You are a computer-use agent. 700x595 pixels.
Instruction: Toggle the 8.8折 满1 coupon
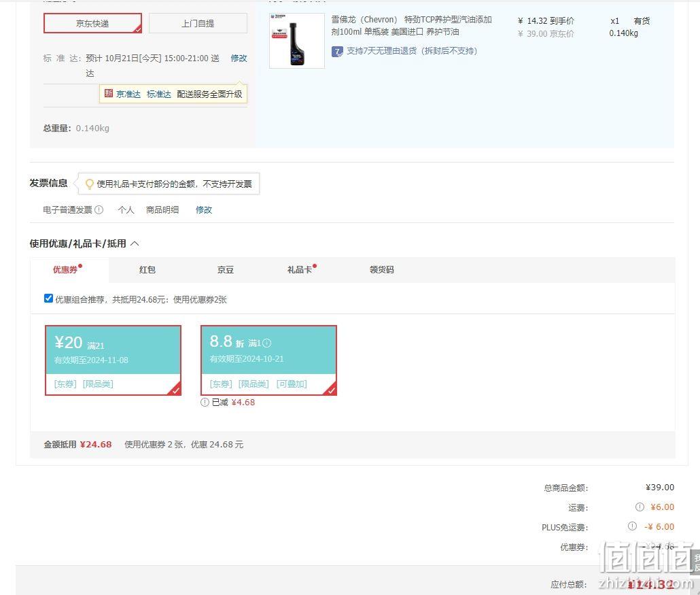[268, 360]
